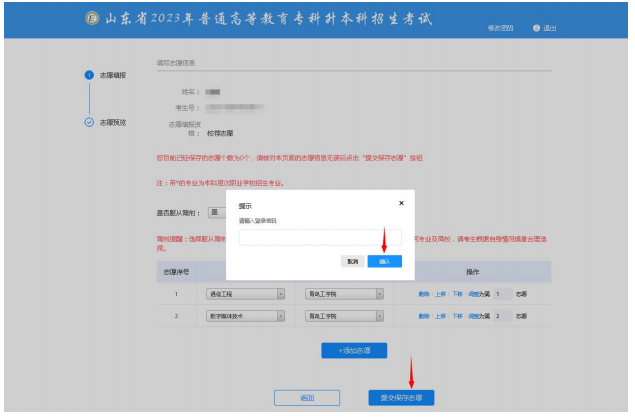Image resolution: width=635 pixels, height=418 pixels.
Task: Click the exam site emblem logo
Action: (x=92, y=18)
